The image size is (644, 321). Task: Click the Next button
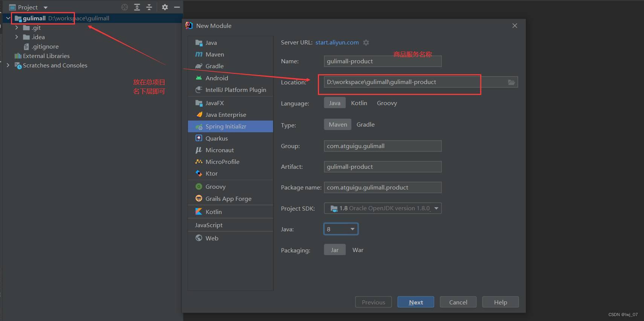point(416,302)
